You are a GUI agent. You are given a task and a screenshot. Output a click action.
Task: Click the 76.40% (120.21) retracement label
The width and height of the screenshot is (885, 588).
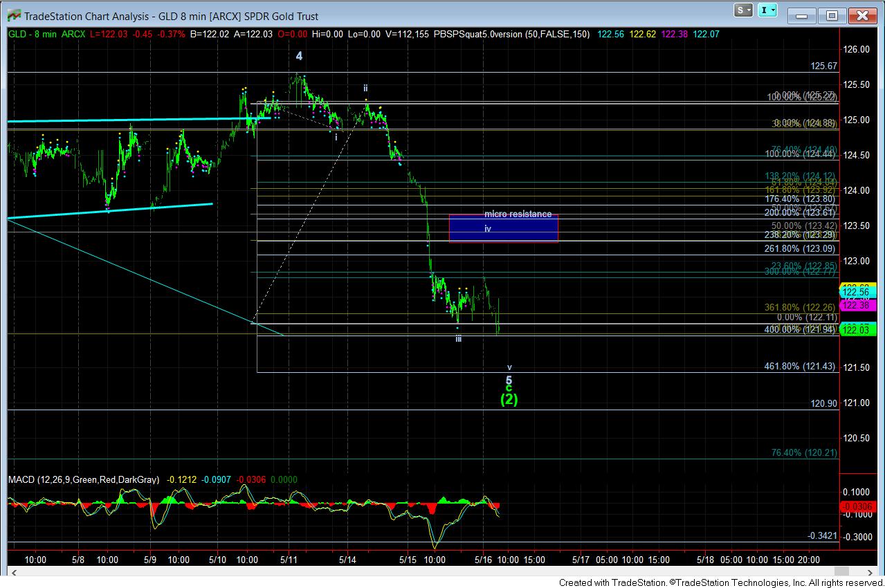[x=804, y=452]
